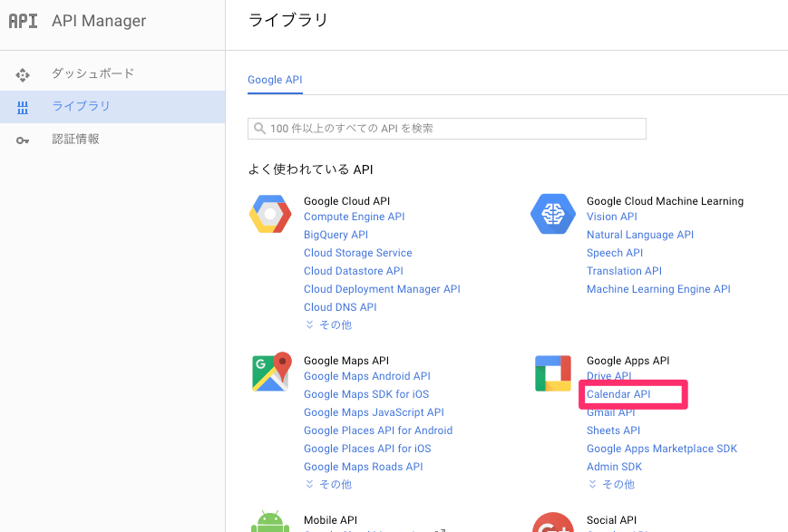Viewport: 788px width, 532px height.
Task: Click the Google+ Social API icon
Action: 553,522
